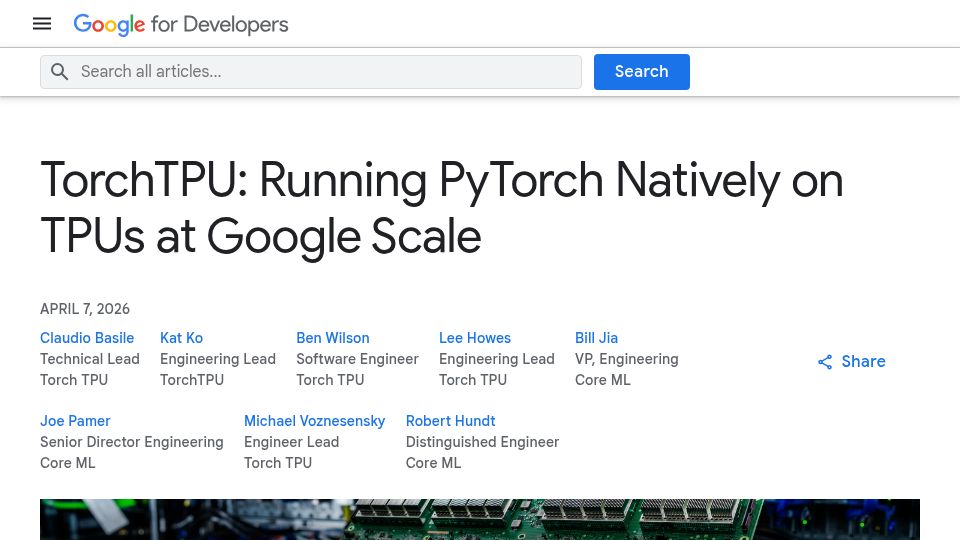
Task: Click the Share icon
Action: click(825, 362)
